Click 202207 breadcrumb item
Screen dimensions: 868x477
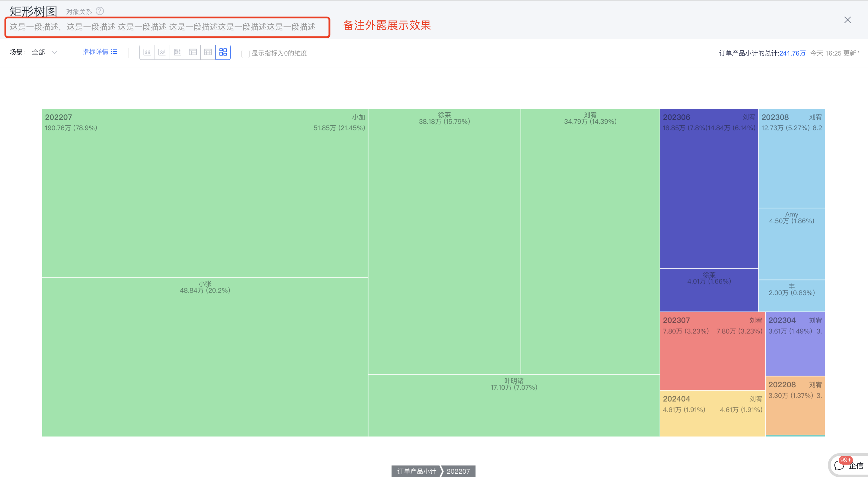click(x=458, y=471)
